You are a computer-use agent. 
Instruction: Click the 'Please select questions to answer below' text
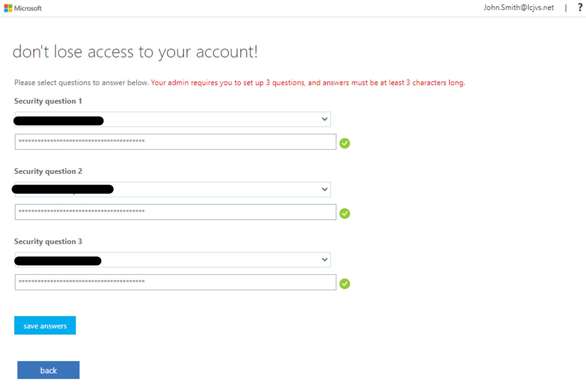[x=81, y=83]
